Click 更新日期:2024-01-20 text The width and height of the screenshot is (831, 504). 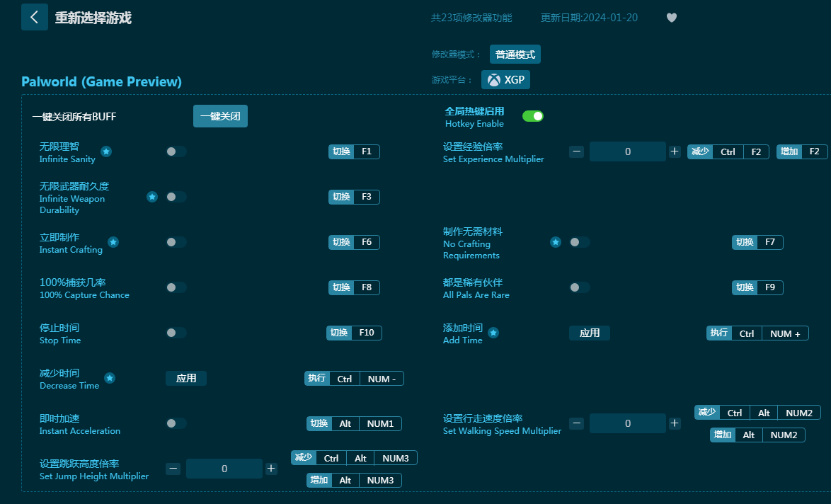[589, 18]
